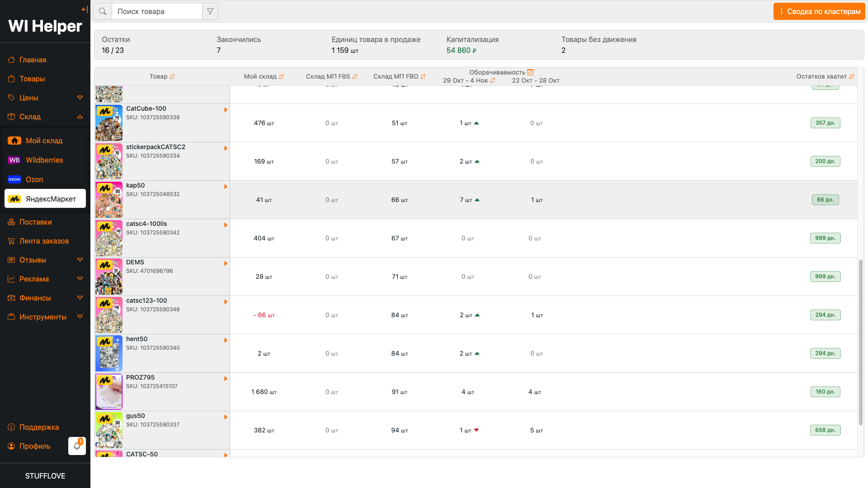Open the filter funnel icon
Image resolution: width=868 pixels, height=488 pixels.
(210, 11)
